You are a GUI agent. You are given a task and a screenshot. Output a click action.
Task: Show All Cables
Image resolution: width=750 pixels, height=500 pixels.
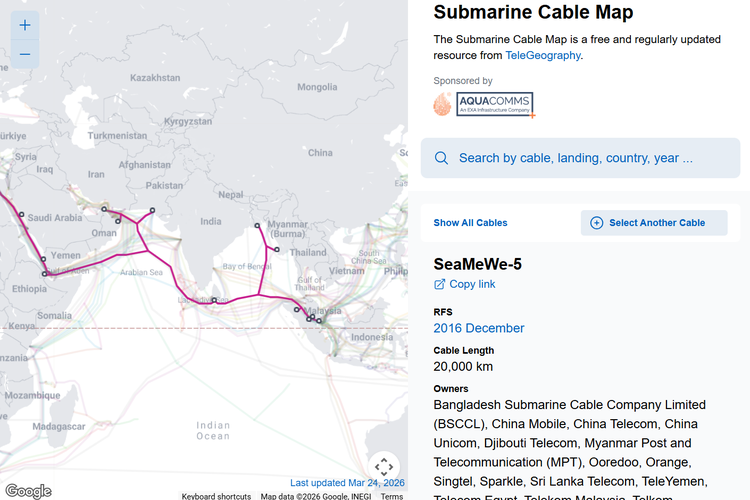(470, 223)
